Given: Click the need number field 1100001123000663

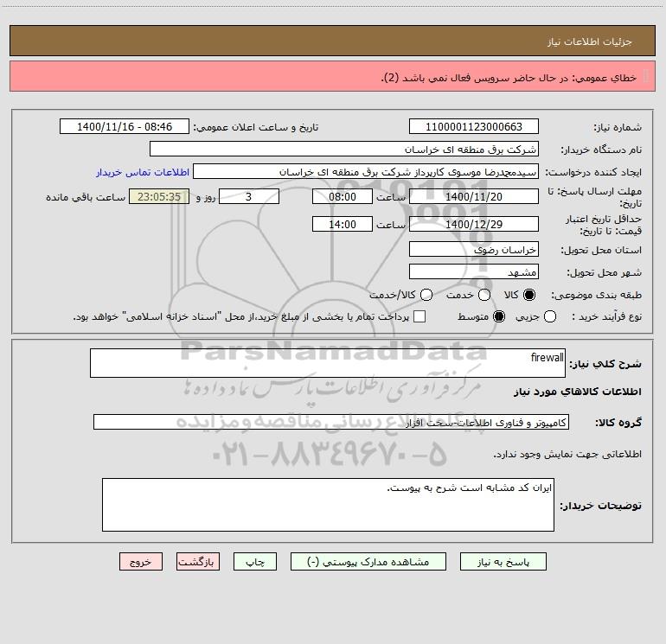Looking at the screenshot, I should click(474, 126).
